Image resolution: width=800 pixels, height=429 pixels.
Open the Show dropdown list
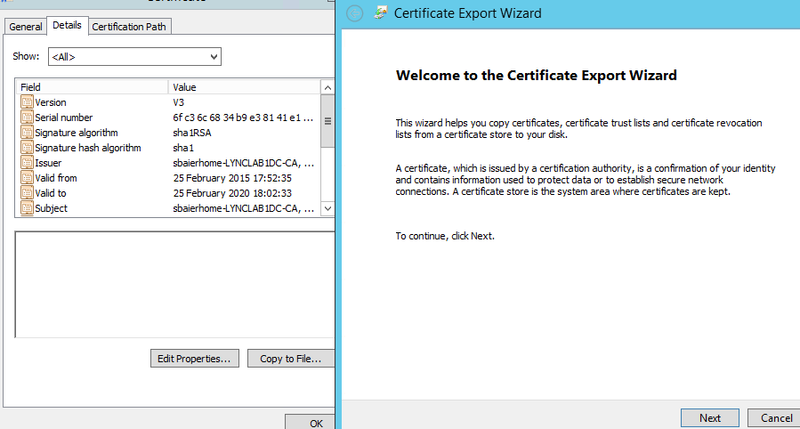pos(135,57)
